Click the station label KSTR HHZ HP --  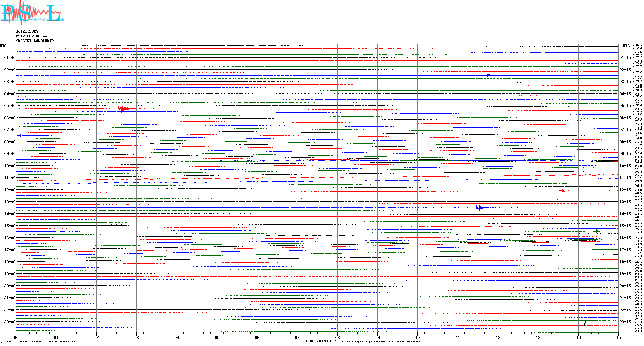[31, 36]
